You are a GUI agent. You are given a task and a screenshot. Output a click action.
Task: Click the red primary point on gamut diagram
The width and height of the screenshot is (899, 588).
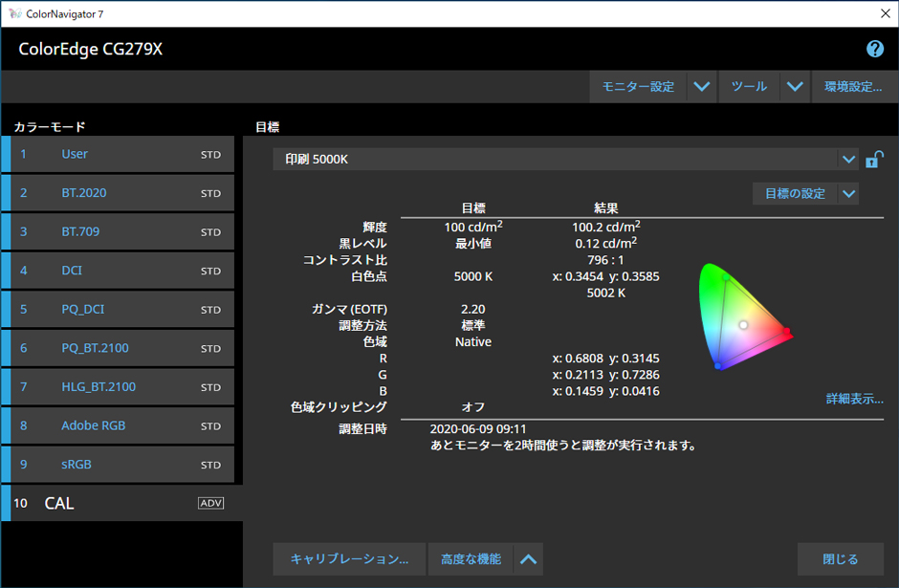(786, 331)
